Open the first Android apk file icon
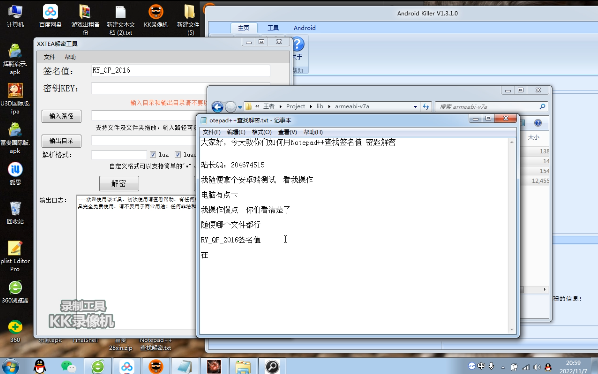The width and height of the screenshot is (598, 374). point(15,59)
